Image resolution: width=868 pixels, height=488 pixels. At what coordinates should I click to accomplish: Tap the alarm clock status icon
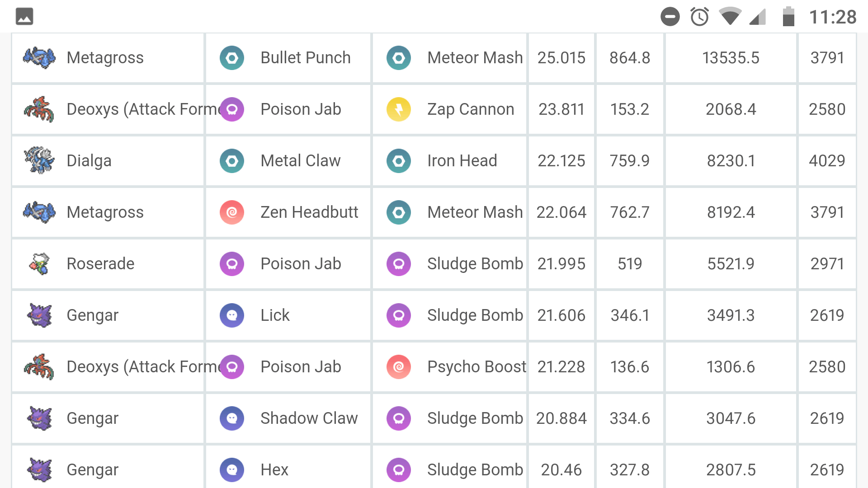tap(699, 17)
